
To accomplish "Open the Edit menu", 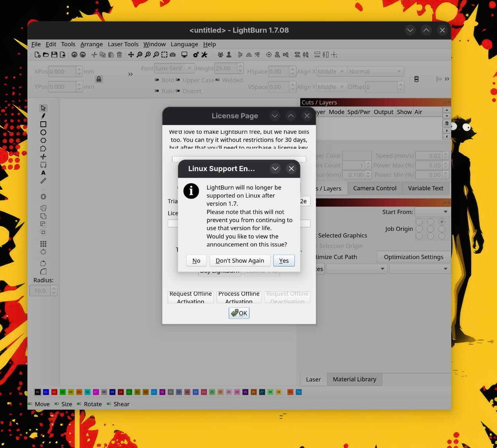I will click(51, 44).
